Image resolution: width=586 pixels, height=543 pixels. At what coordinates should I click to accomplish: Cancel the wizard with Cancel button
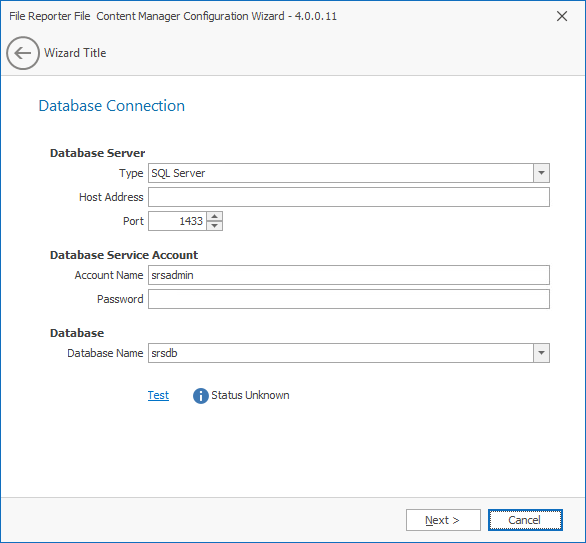click(525, 520)
